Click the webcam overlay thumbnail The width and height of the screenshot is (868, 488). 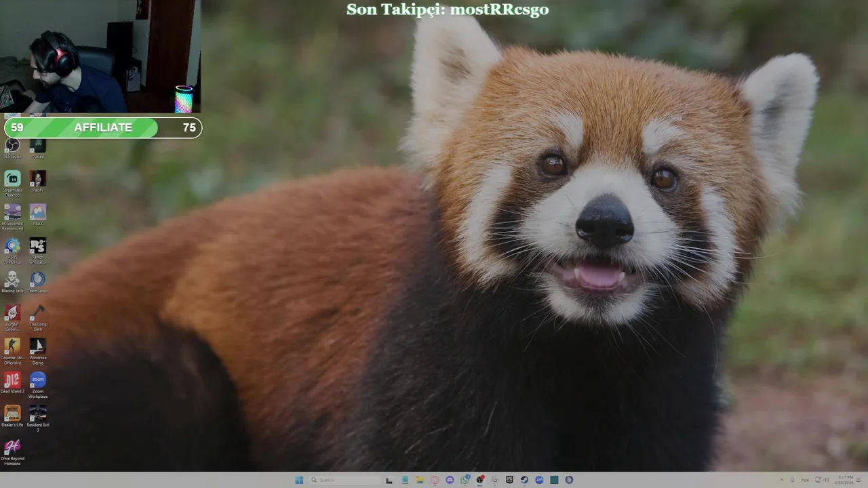click(x=100, y=57)
